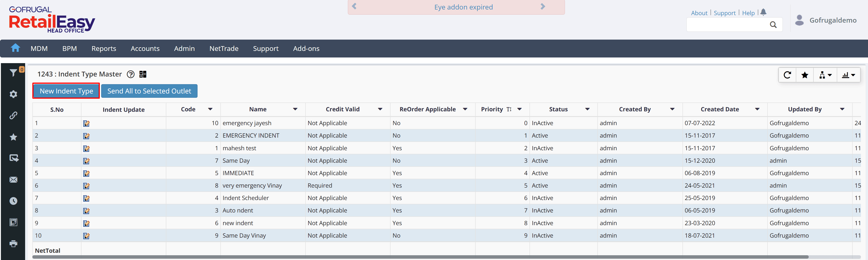Open ReOrder Applicable column dropdown
Image resolution: width=868 pixels, height=260 pixels.
465,109
